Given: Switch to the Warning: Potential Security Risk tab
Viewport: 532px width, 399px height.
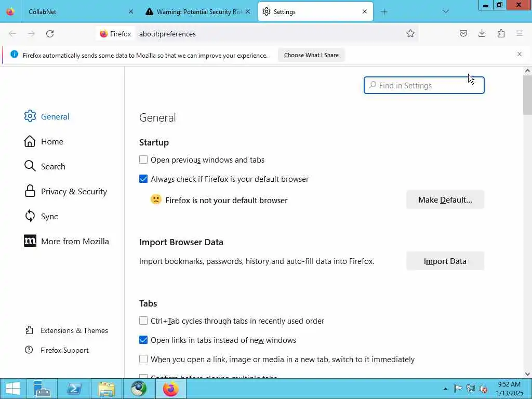Looking at the screenshot, I should click(x=198, y=11).
